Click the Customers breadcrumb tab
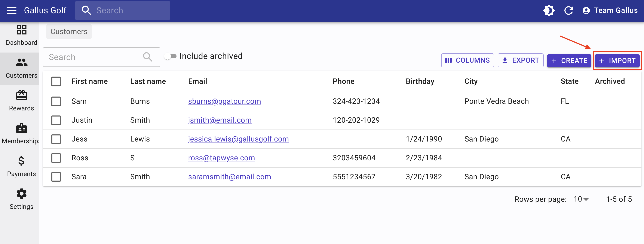Viewport: 644px width, 244px height. tap(69, 32)
